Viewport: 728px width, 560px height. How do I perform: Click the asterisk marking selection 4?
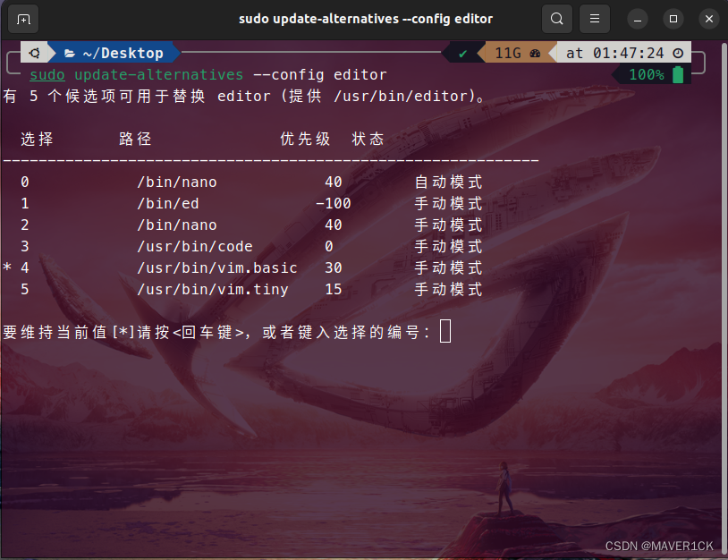[x=7, y=267]
